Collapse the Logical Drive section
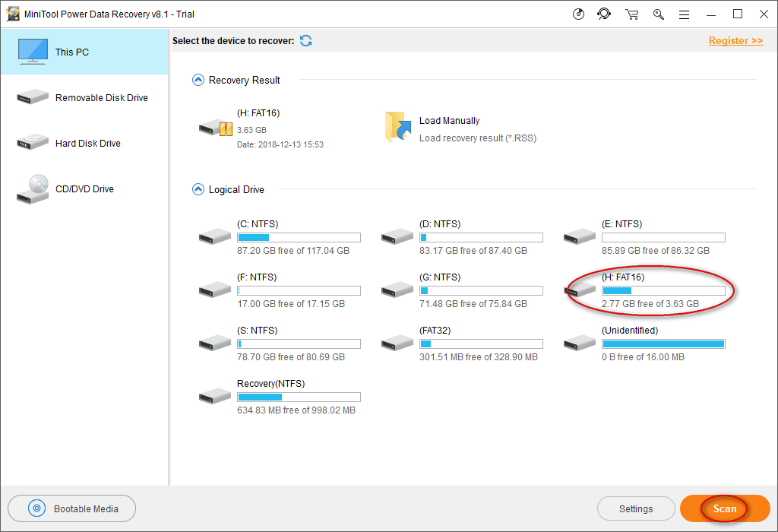The width and height of the screenshot is (778, 532). [x=198, y=189]
